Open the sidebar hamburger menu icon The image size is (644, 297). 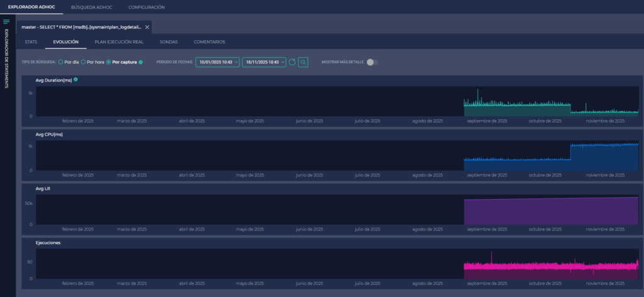(6, 22)
